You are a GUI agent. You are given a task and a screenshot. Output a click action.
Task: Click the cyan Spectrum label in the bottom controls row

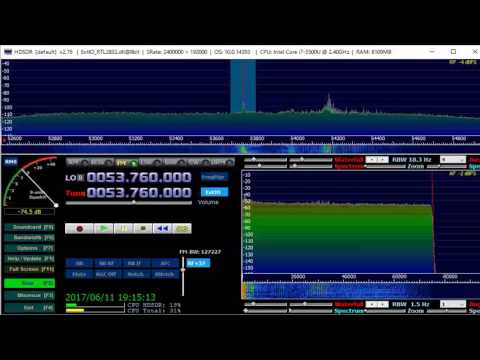click(x=349, y=311)
